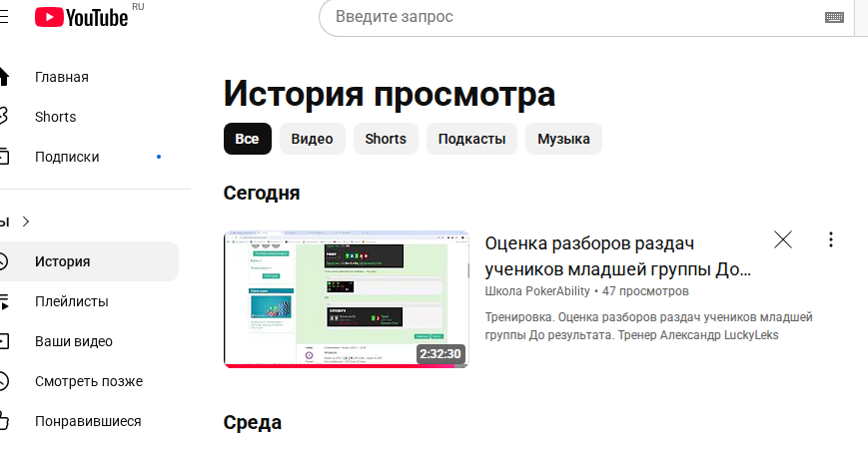Open Подписки in the sidebar

(x=67, y=157)
